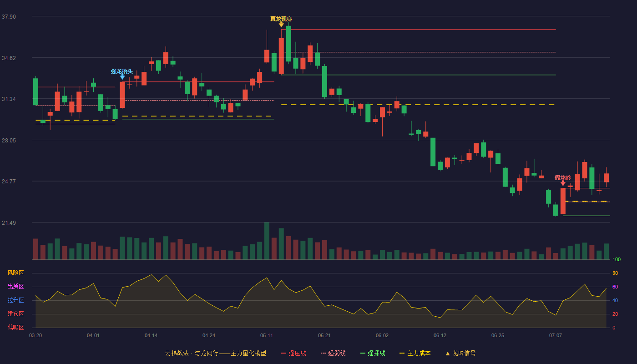Click the 40 indicator scale label

point(615,300)
